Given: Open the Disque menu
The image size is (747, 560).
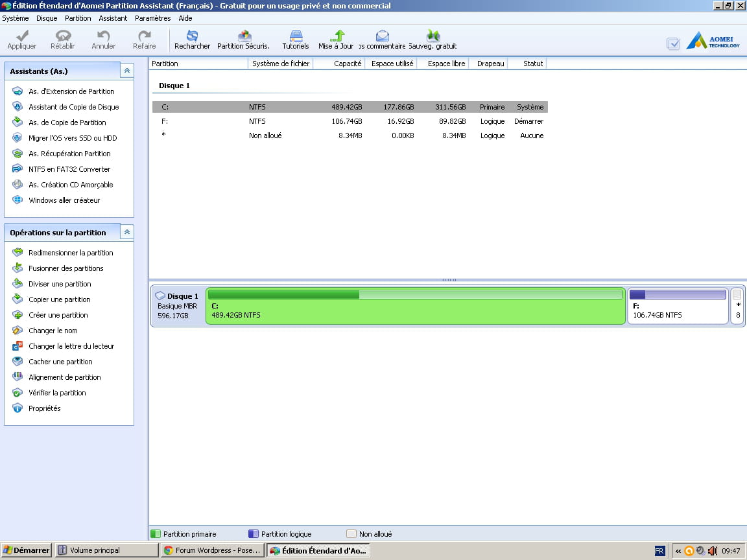Looking at the screenshot, I should 47,18.
